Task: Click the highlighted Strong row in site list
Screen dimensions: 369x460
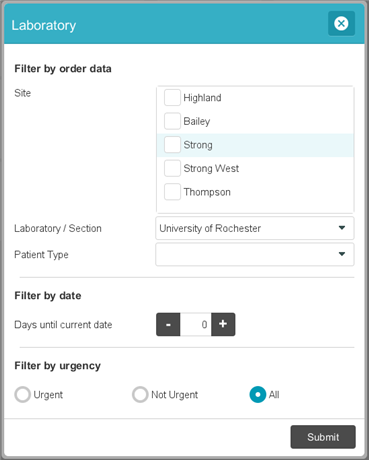Action: tap(255, 145)
